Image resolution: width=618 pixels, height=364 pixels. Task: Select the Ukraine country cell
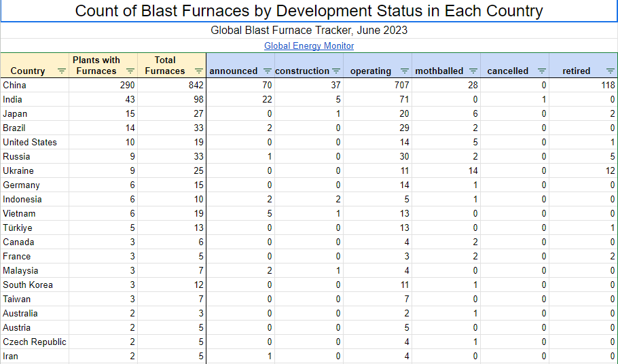35,170
